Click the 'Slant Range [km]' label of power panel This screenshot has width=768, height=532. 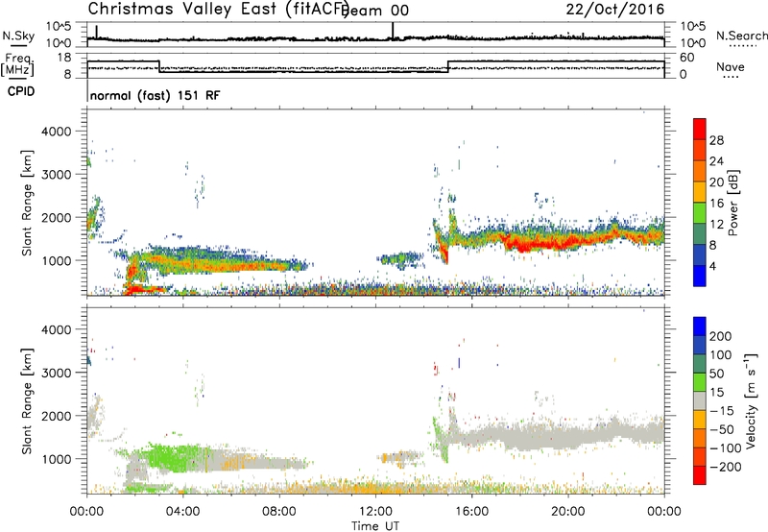27,203
